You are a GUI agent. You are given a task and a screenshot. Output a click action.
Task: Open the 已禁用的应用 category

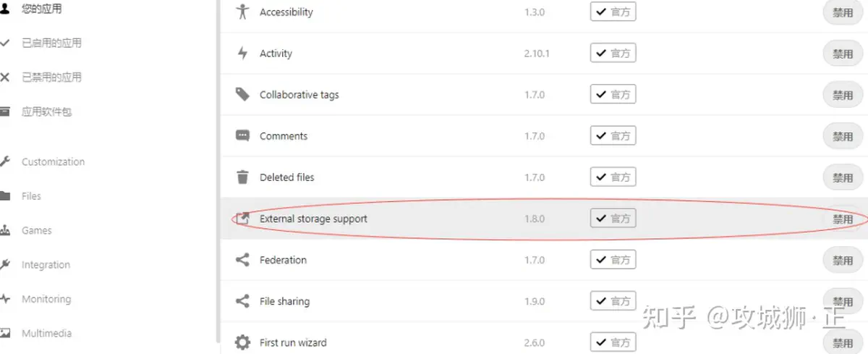(51, 77)
